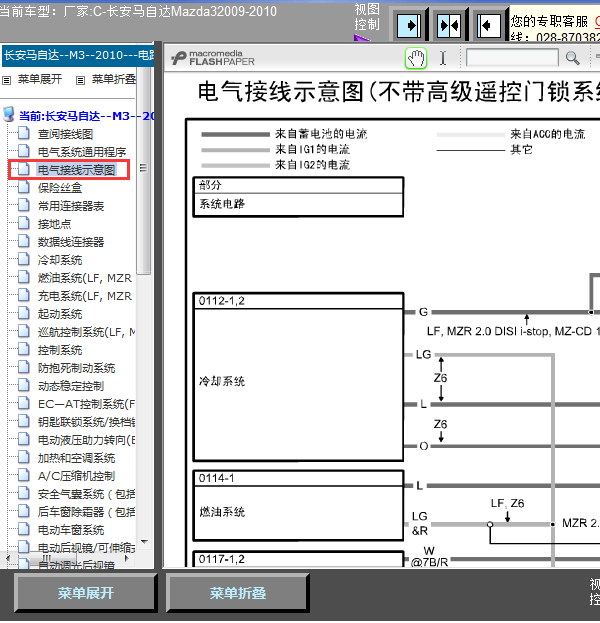
Task: Click page icon beside 保险丝盒
Action: tap(24, 187)
